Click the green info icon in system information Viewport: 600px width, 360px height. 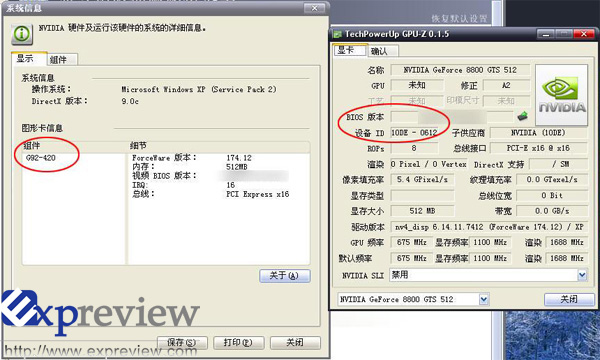point(22,34)
